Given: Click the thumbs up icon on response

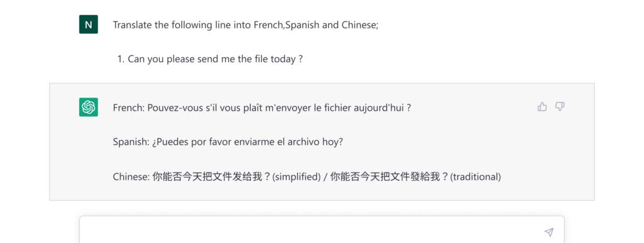Looking at the screenshot, I should [x=542, y=107].
